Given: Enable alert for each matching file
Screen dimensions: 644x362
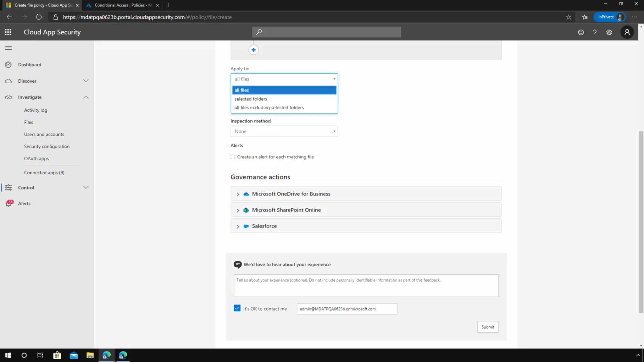Looking at the screenshot, I should (x=233, y=157).
